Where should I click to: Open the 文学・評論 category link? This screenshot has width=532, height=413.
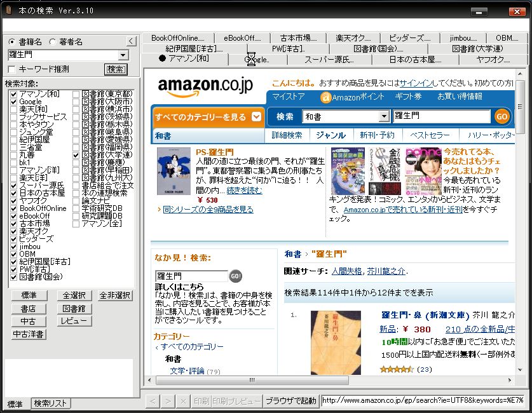coord(187,371)
